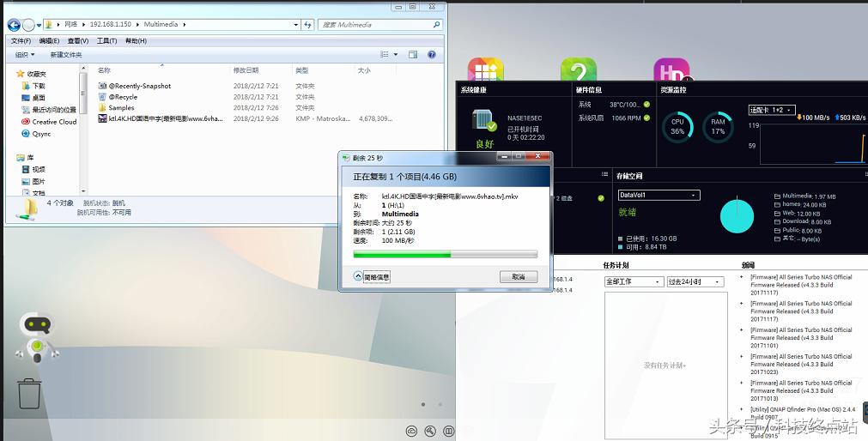Open recent locations dropdown beside navigation arrows
This screenshot has height=441, width=868.
click(39, 26)
